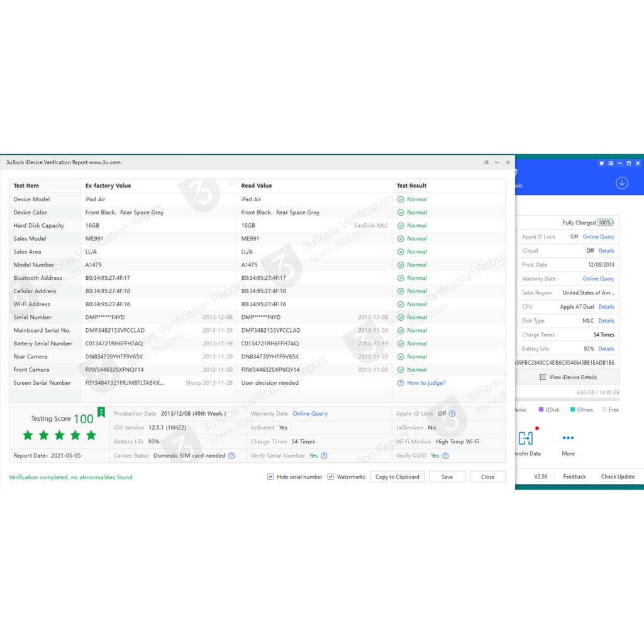Open the Transfer Data tool icon
644x644 pixels.
526,438
